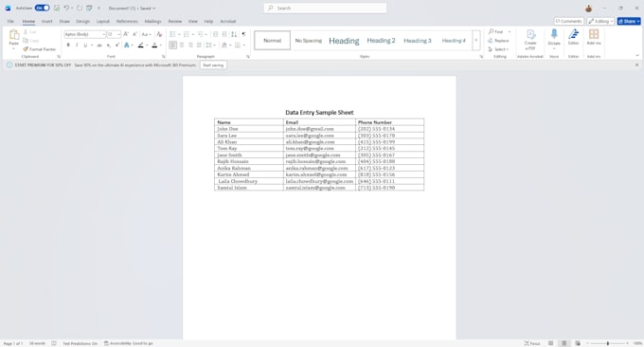Expand the Styles gallery
The height and width of the screenshot is (347, 644).
click(x=476, y=40)
